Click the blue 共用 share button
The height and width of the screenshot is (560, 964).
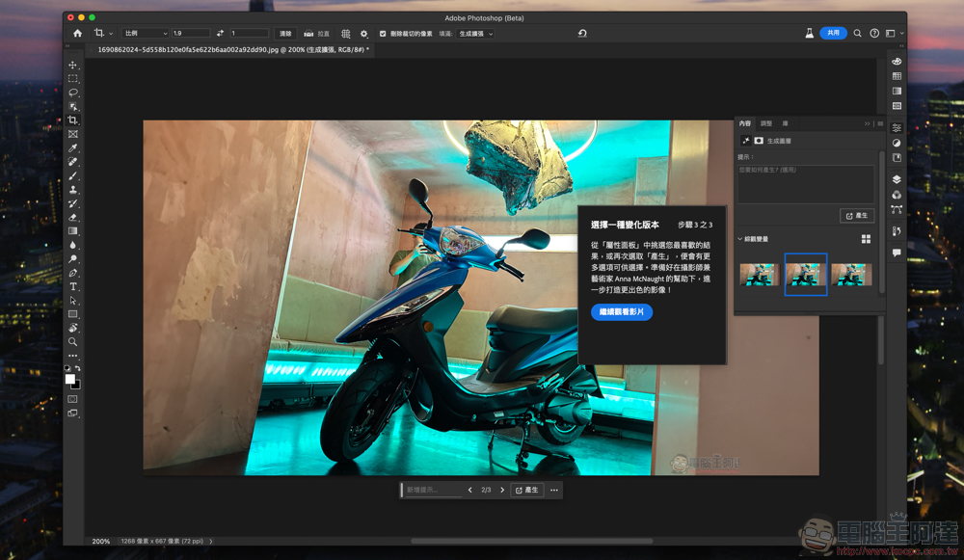coord(833,33)
